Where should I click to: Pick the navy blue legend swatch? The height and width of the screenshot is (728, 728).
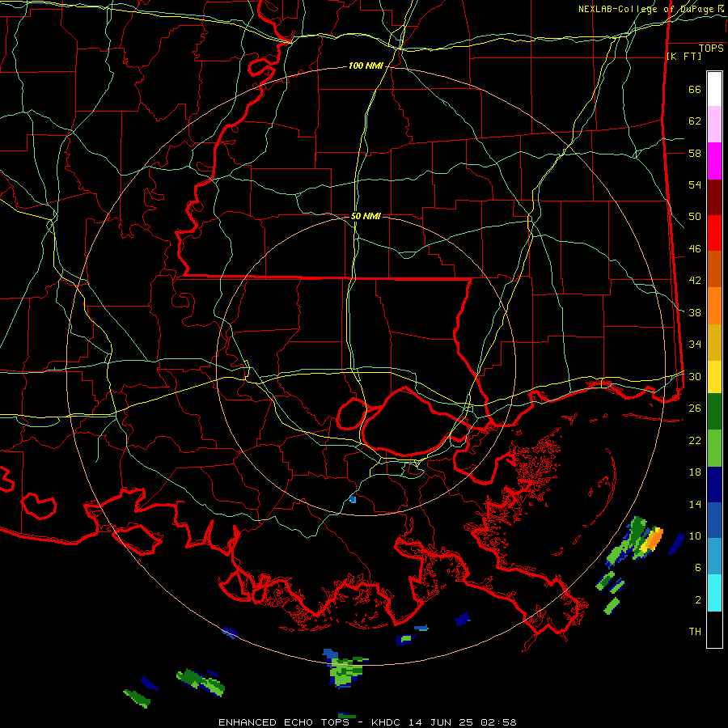tap(714, 485)
